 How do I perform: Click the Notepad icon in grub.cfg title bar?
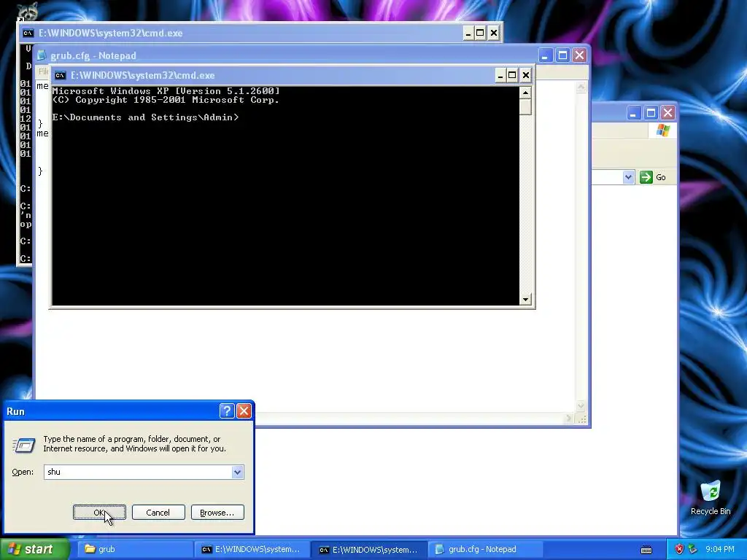(42, 55)
